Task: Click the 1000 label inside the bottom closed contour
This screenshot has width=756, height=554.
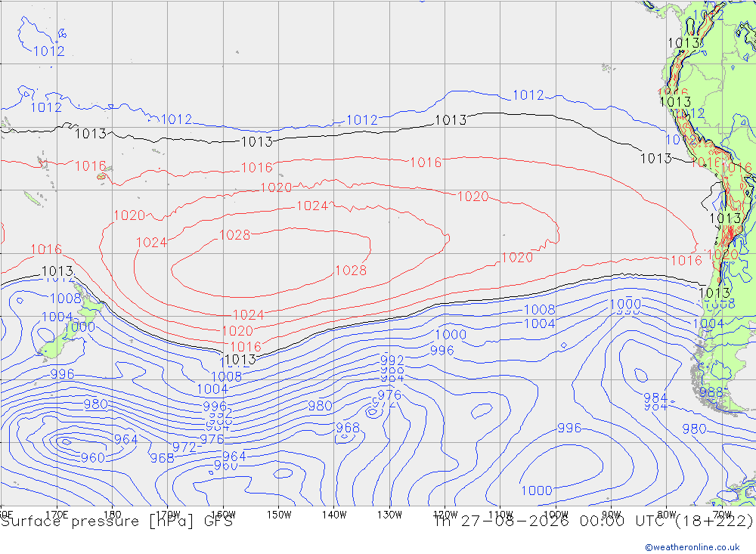Action: (x=537, y=491)
